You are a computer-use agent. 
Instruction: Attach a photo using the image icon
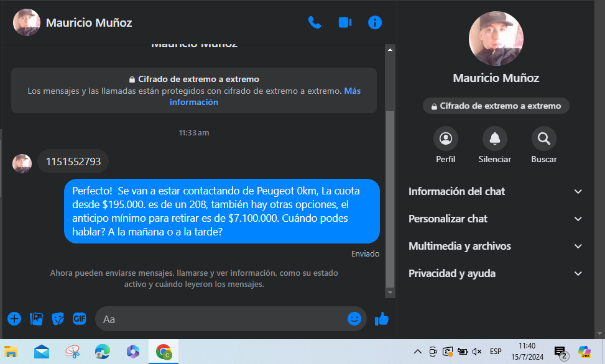tap(37, 319)
